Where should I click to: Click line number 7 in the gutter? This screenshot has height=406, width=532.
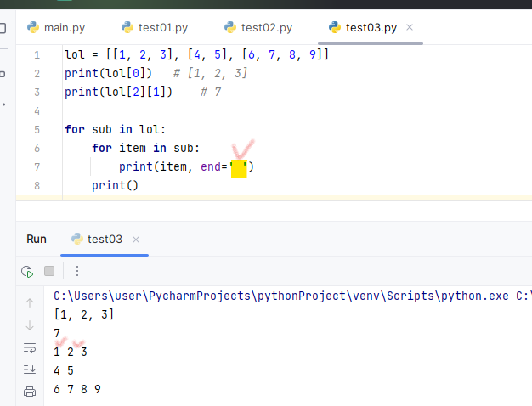pos(37,166)
